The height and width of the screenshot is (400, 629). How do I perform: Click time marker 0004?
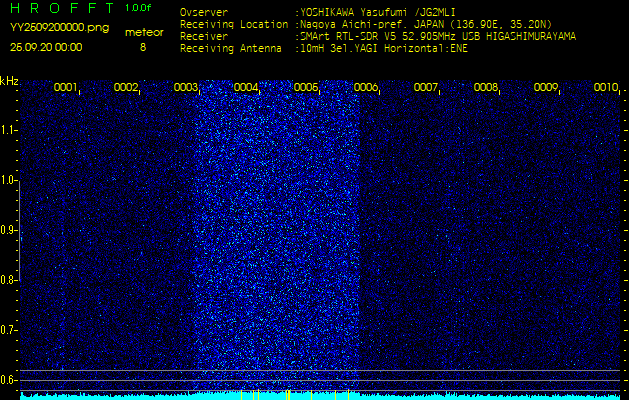246,87
